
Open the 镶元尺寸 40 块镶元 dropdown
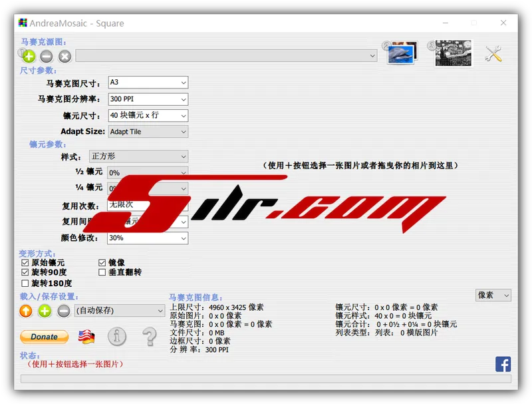[148, 115]
